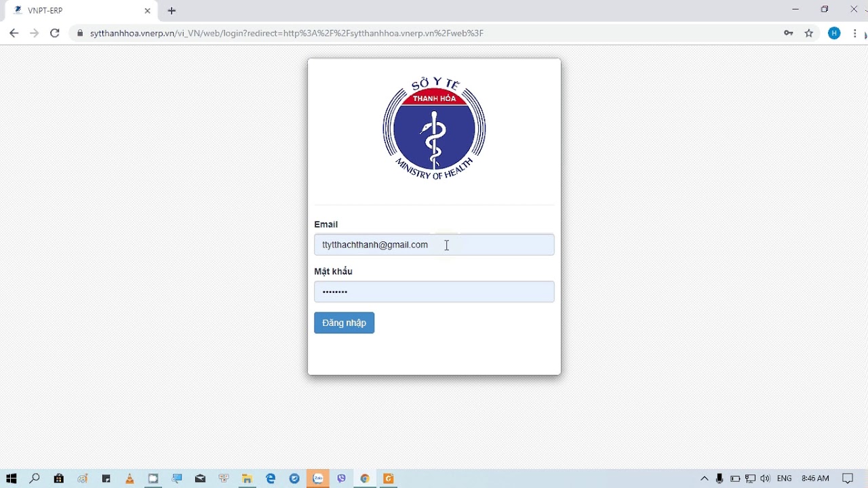Check battery status in tray
The width and height of the screenshot is (868, 488).
coord(735,479)
